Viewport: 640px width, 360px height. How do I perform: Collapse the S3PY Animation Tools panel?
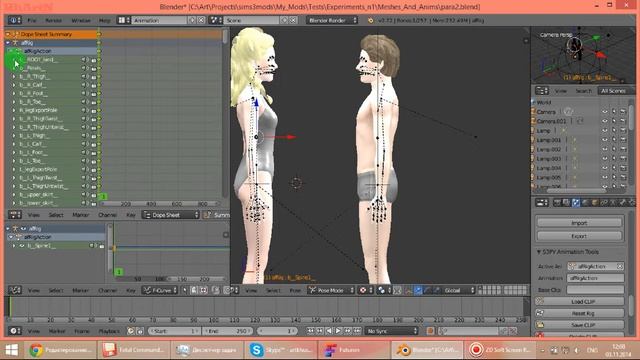click(539, 252)
